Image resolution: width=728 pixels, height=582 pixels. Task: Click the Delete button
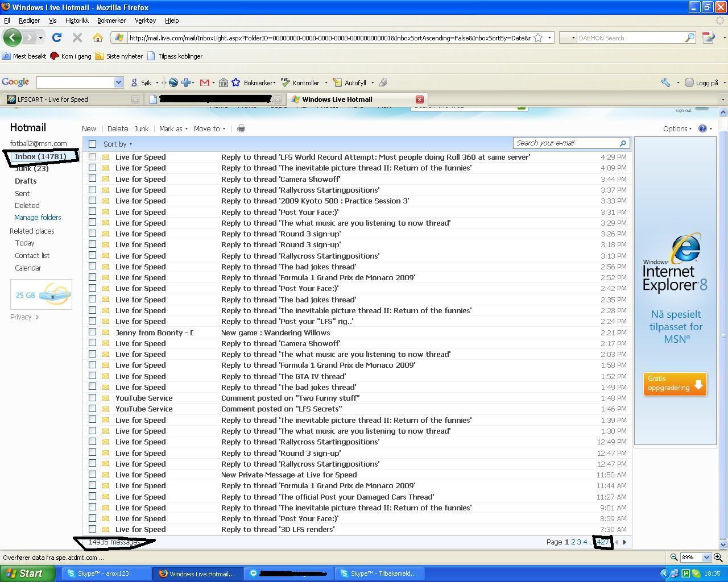tap(118, 128)
